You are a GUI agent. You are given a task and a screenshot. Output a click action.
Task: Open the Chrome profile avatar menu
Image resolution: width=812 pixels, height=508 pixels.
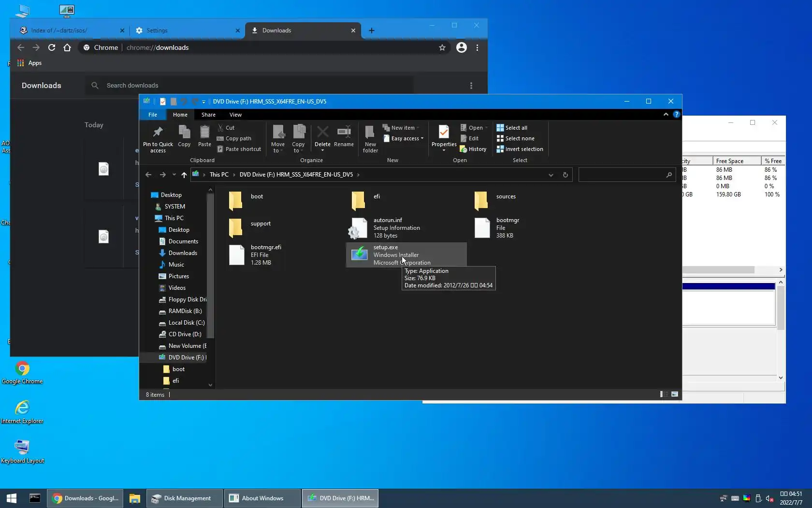point(462,47)
